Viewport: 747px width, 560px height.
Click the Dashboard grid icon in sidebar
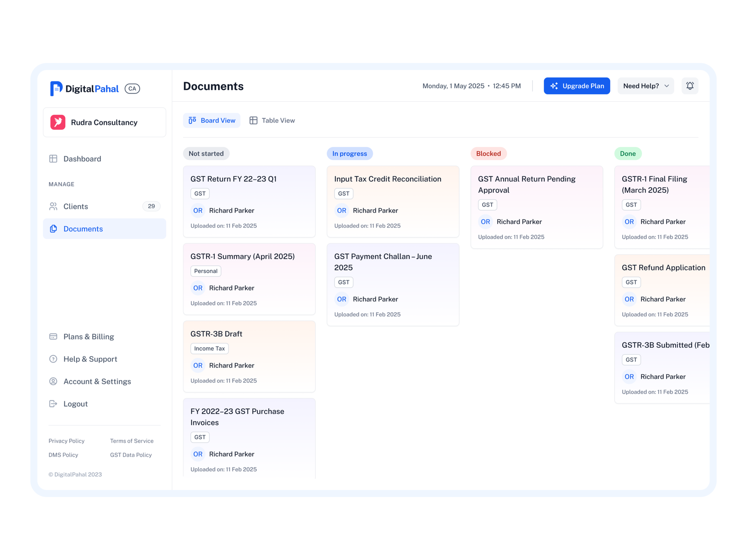pyautogui.click(x=53, y=159)
